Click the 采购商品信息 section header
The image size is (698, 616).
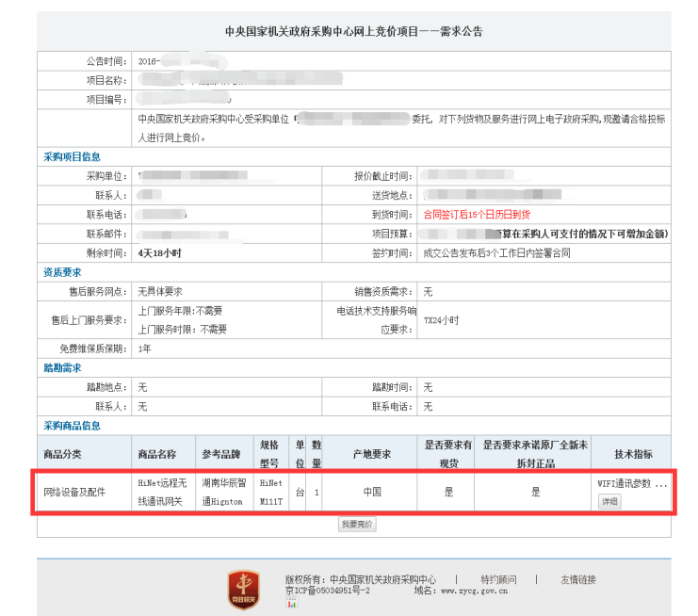[72, 425]
